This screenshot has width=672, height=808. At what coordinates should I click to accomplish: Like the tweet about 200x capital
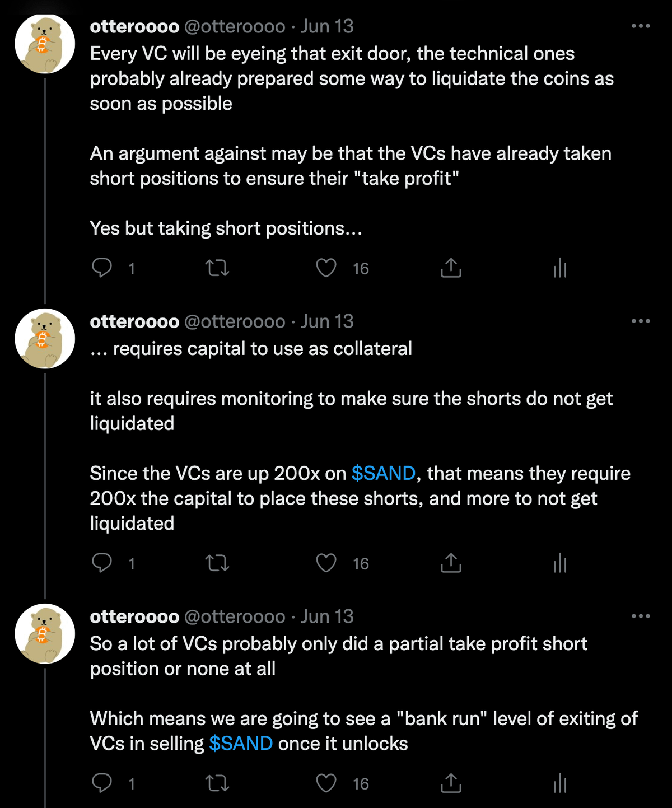point(326,563)
